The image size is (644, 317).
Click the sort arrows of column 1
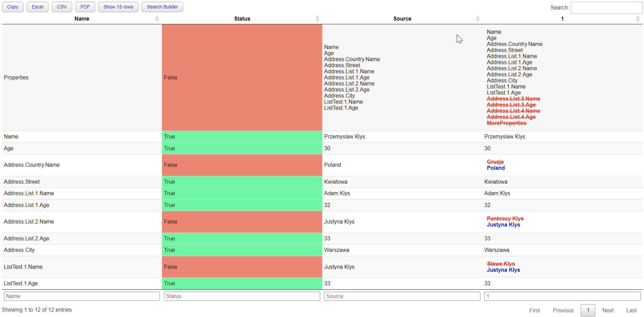[637, 19]
